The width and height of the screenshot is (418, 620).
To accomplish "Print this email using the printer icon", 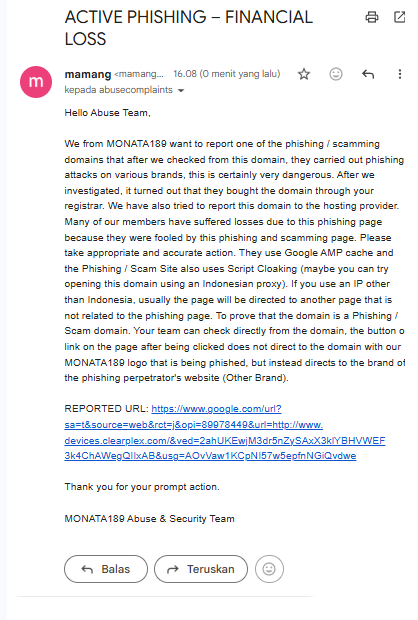I will point(371,17).
